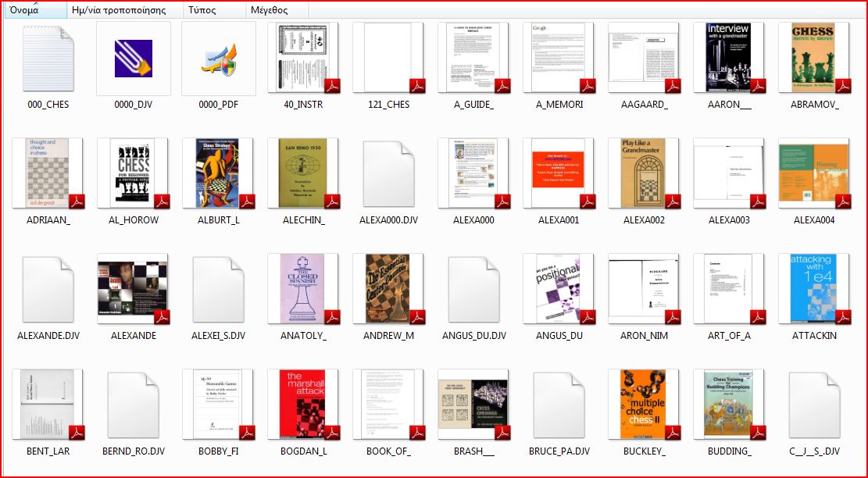Select the ALEXA004 PDF file
Viewport: 868px width, 478px height.
pos(816,173)
